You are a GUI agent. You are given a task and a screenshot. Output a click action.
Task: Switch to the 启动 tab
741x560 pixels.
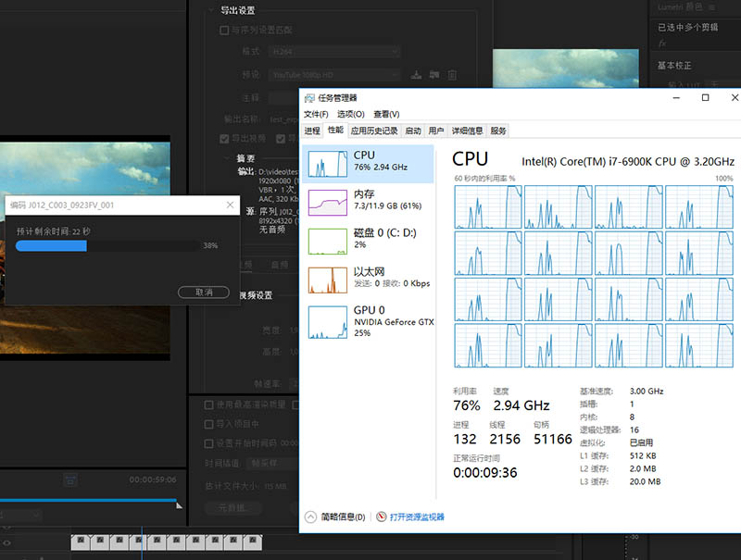point(413,131)
